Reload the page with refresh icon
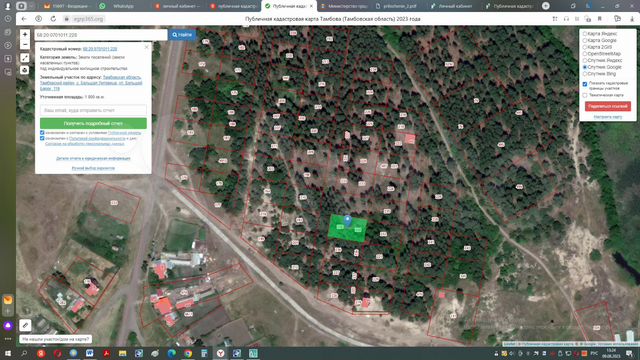Image resolution: width=640 pixels, height=360 pixels. [x=53, y=19]
